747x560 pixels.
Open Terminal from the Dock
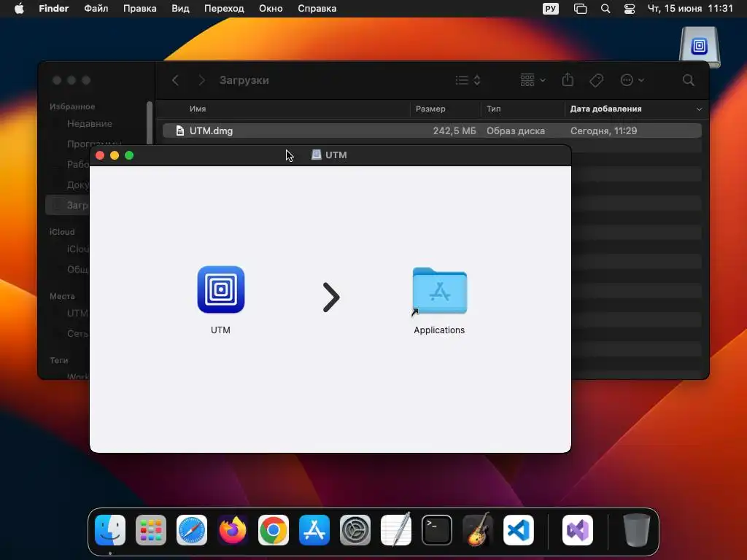[437, 530]
